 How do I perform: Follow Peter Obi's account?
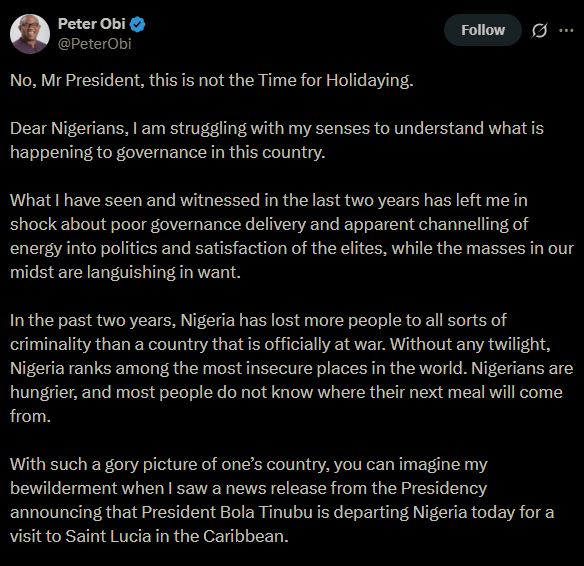(483, 30)
